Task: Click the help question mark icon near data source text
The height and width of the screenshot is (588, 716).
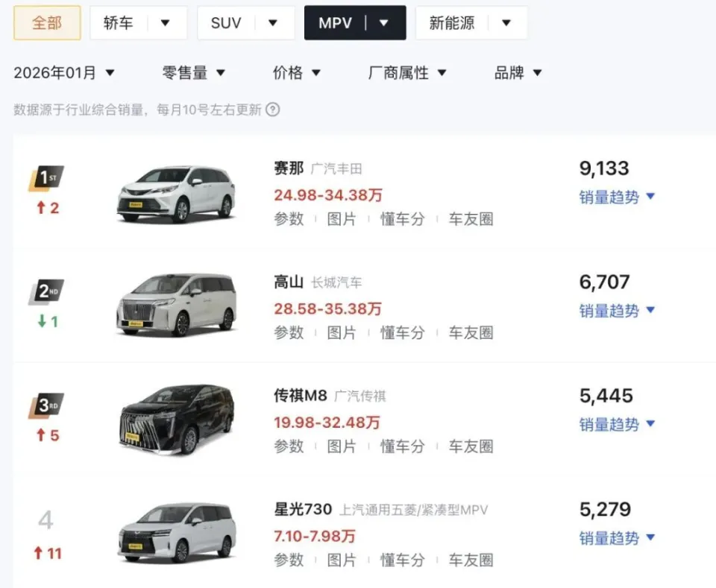Action: tap(274, 109)
